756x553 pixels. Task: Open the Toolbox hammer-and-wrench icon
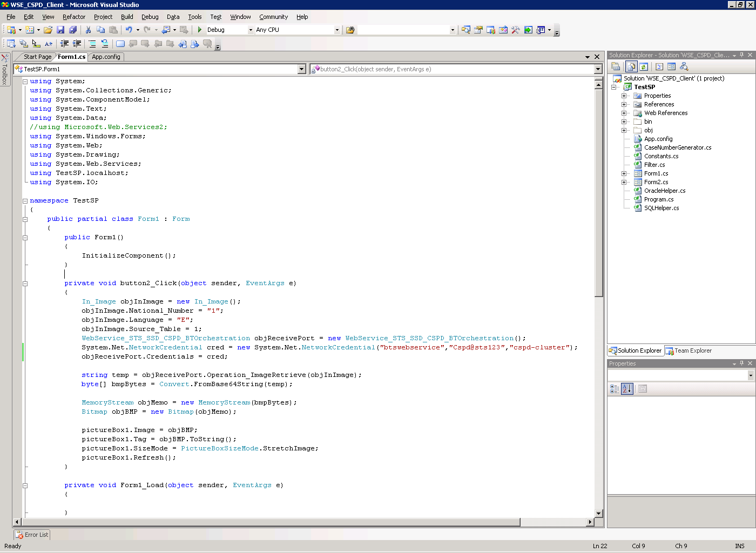tap(516, 30)
